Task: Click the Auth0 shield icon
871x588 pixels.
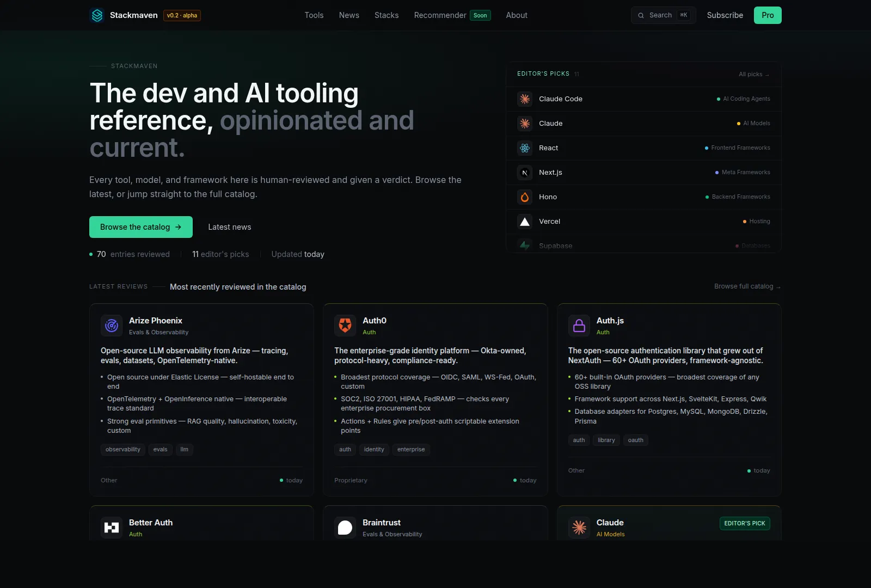Action: 345,326
